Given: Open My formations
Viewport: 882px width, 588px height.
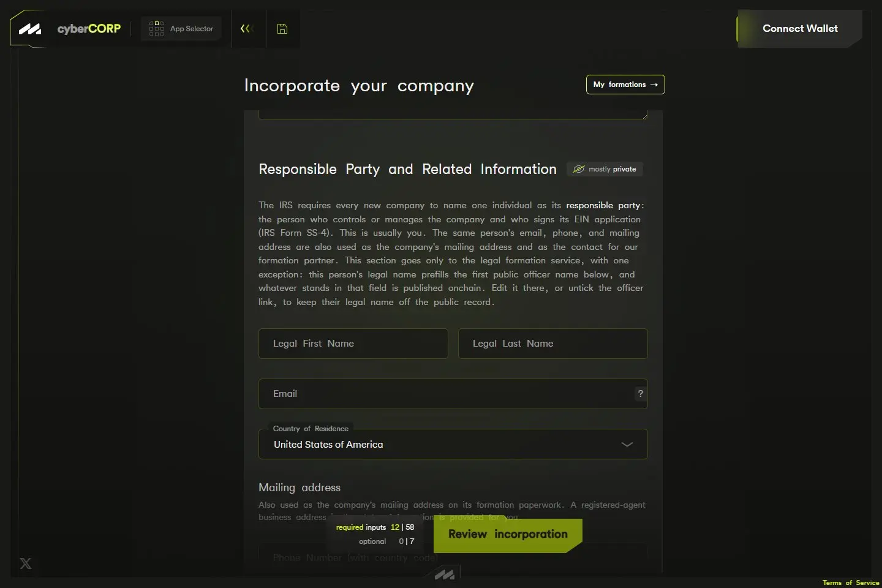Looking at the screenshot, I should (x=625, y=85).
